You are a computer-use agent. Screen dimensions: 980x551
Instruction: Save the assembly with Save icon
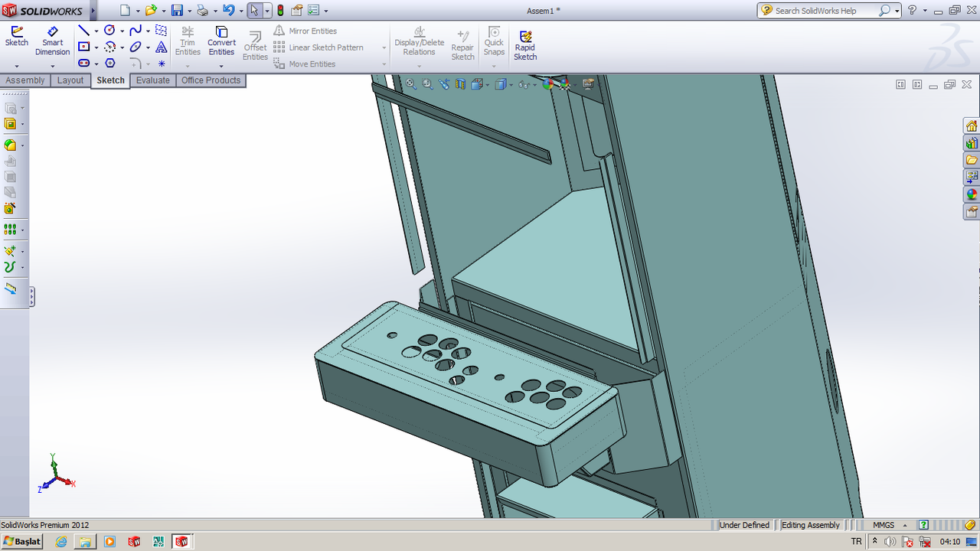[177, 10]
